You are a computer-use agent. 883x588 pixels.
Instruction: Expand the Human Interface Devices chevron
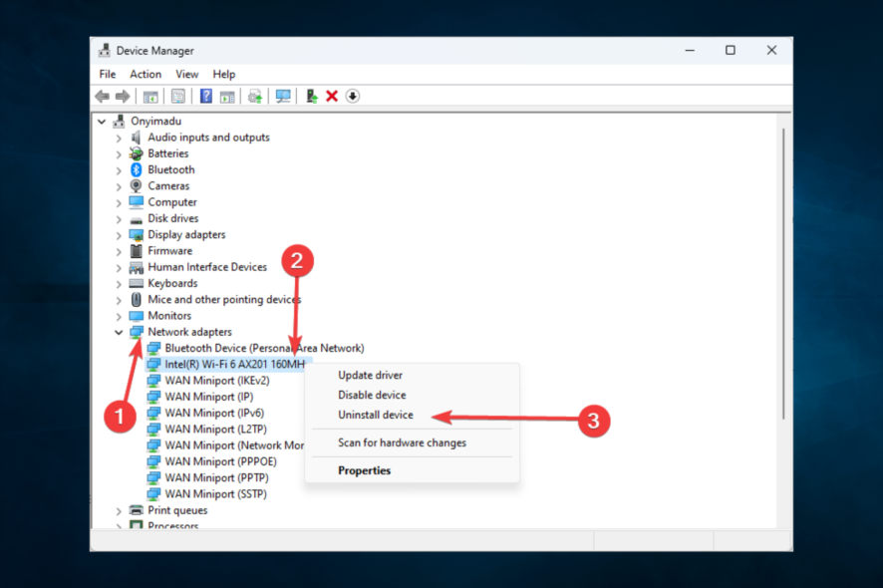tap(119, 268)
